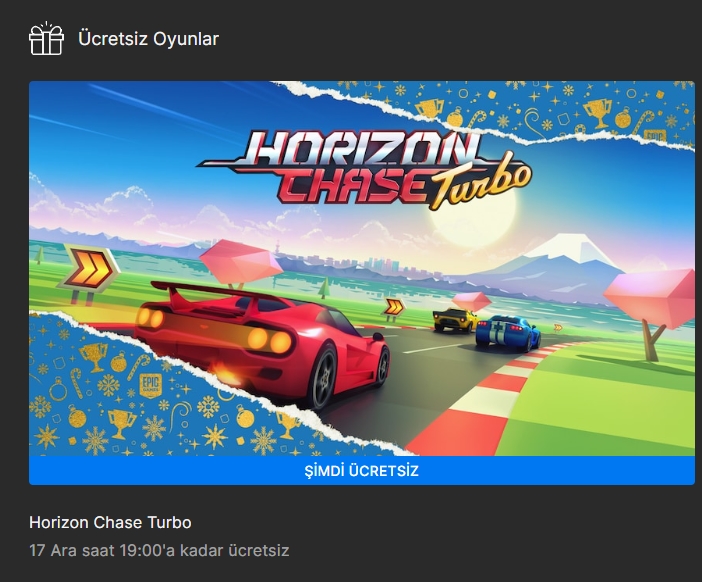Click the blue striped race car
702x582 pixels.
pyautogui.click(x=508, y=332)
